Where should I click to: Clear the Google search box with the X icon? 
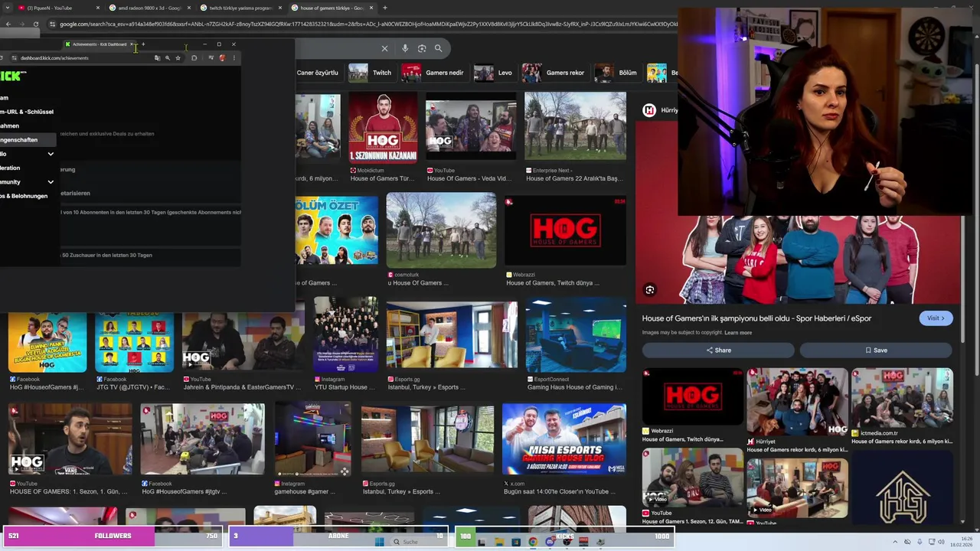pos(384,48)
